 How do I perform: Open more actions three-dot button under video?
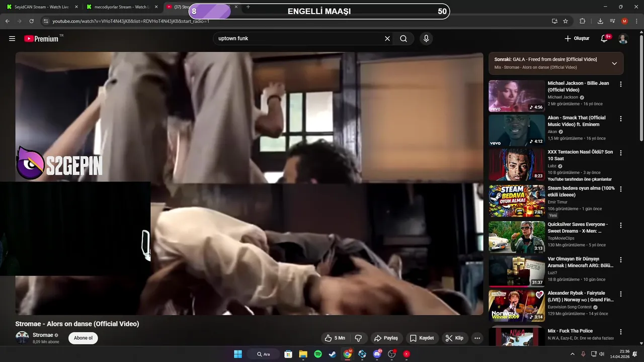(477, 338)
